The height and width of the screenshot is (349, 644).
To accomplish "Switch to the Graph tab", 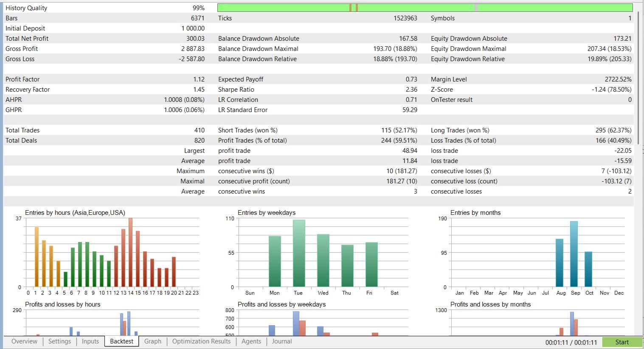I will pos(152,341).
